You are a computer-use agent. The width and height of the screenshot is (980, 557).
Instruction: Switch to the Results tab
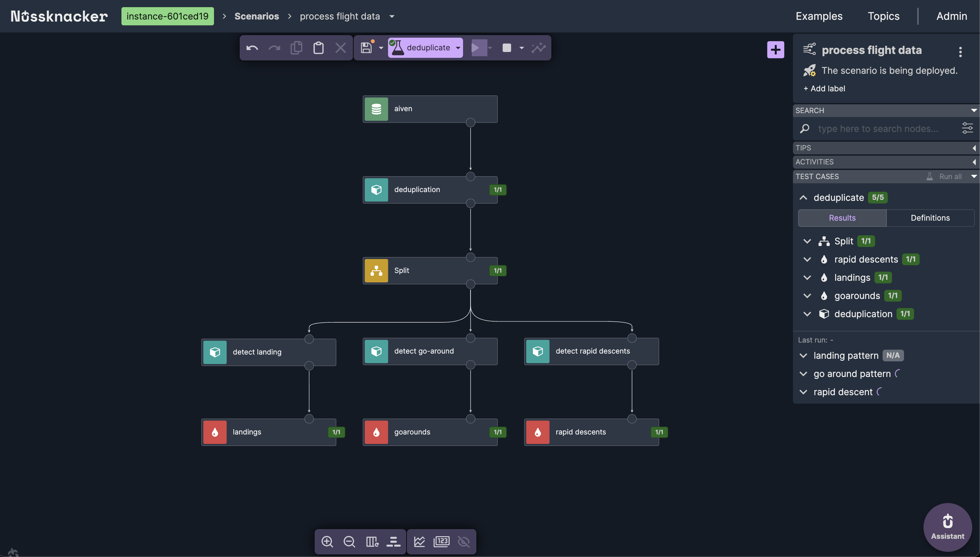842,218
